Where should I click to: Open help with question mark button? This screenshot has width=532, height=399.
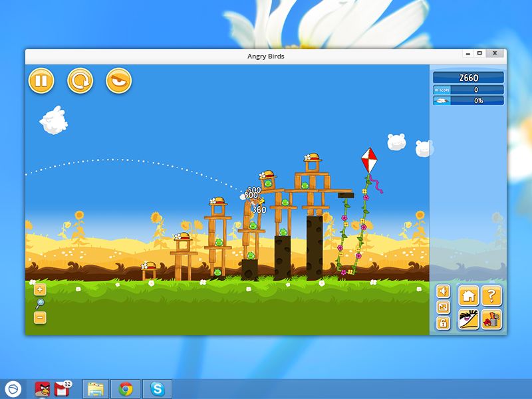coord(491,295)
